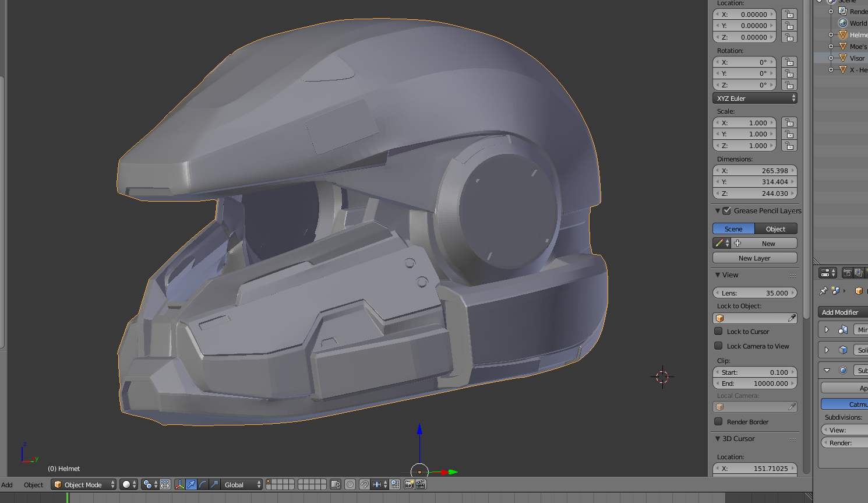Toggle the snap magnet icon
This screenshot has width=868, height=503.
(x=364, y=484)
